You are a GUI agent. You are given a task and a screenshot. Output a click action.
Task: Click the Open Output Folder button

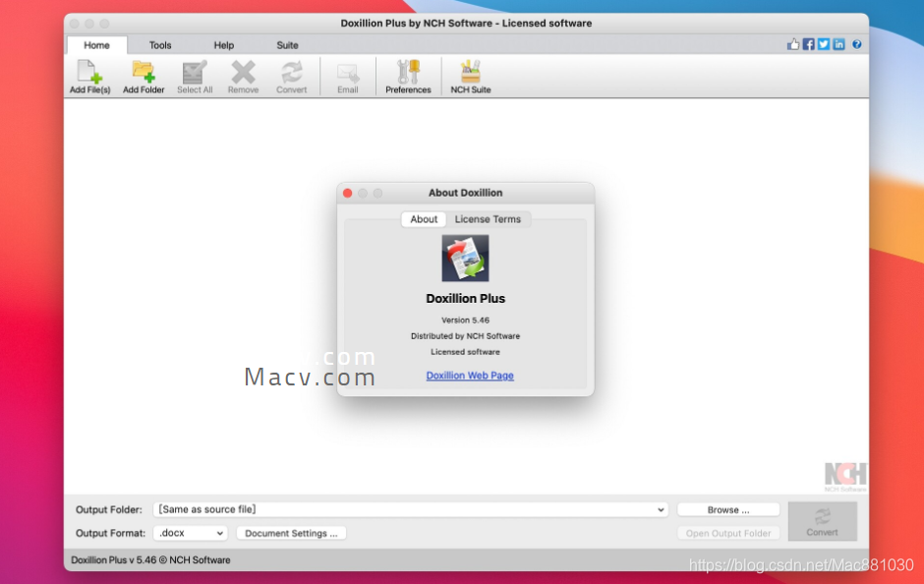728,533
